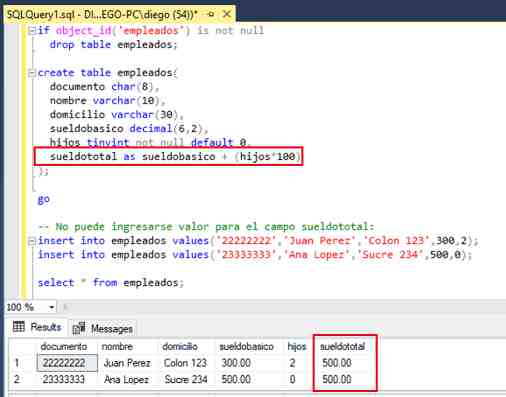This screenshot has width=506, height=397.
Task: Click hijos value 0 in row 2
Action: click(x=292, y=379)
